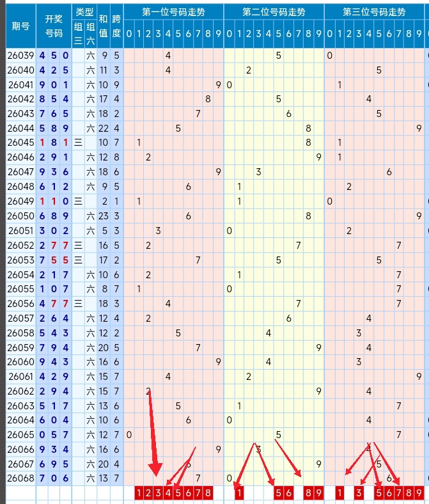This screenshot has width=429, height=504.
Task: Click the 组三 sub-header
Action: click(78, 34)
